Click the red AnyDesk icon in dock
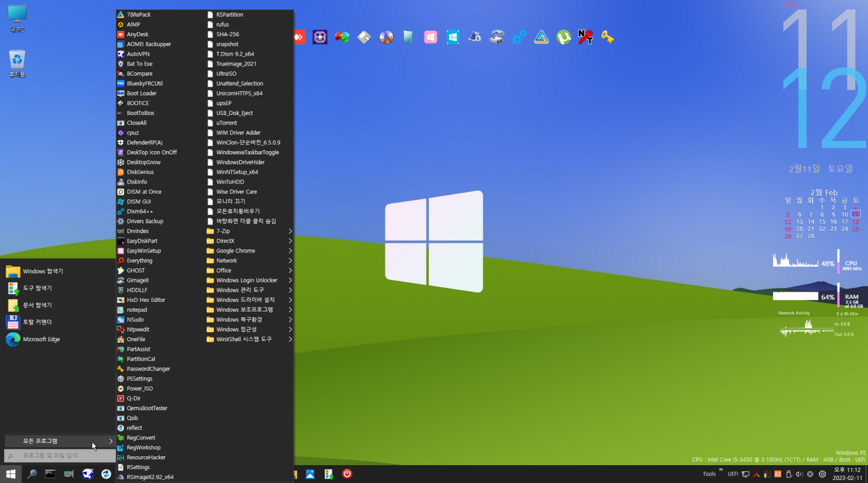This screenshot has width=868, height=483. pos(299,37)
